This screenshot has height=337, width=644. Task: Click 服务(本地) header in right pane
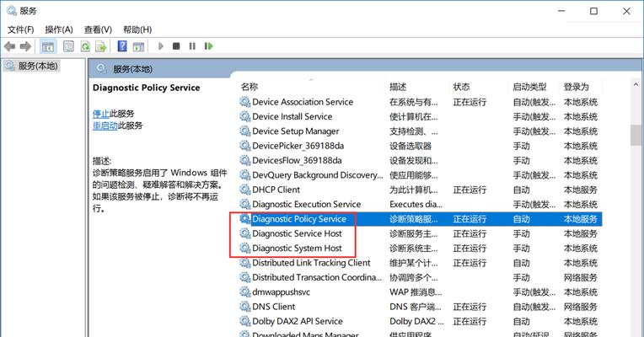point(132,69)
